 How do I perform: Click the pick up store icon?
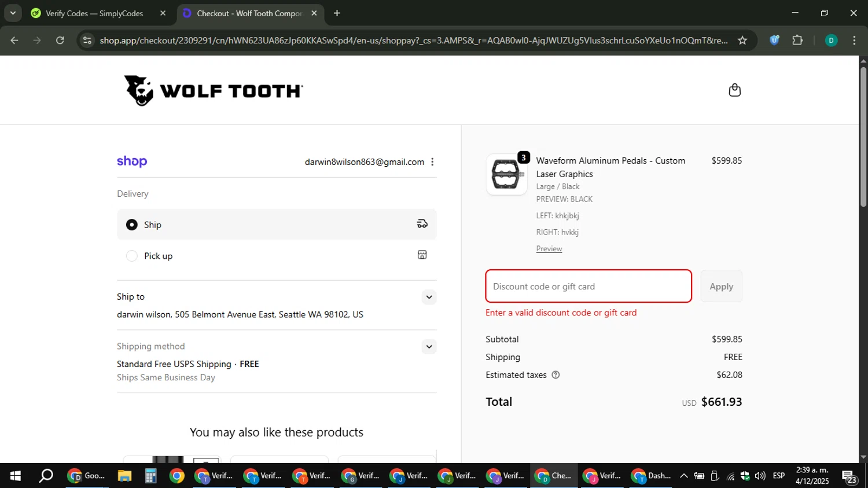pos(422,255)
